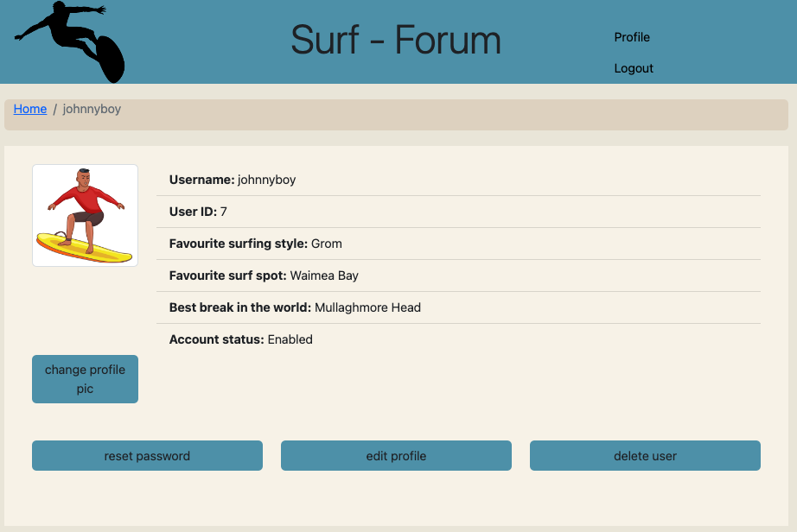Click the cartoon surfer profile picture

coord(85,215)
